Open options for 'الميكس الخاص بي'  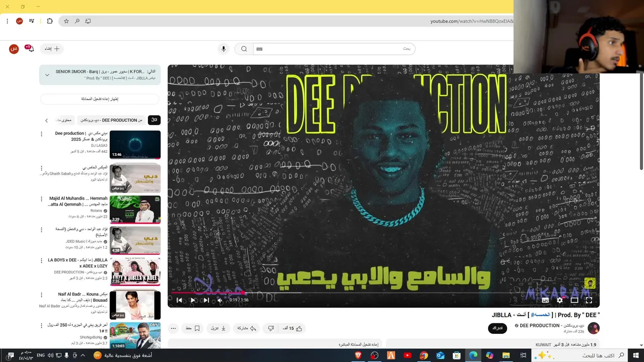click(42, 168)
